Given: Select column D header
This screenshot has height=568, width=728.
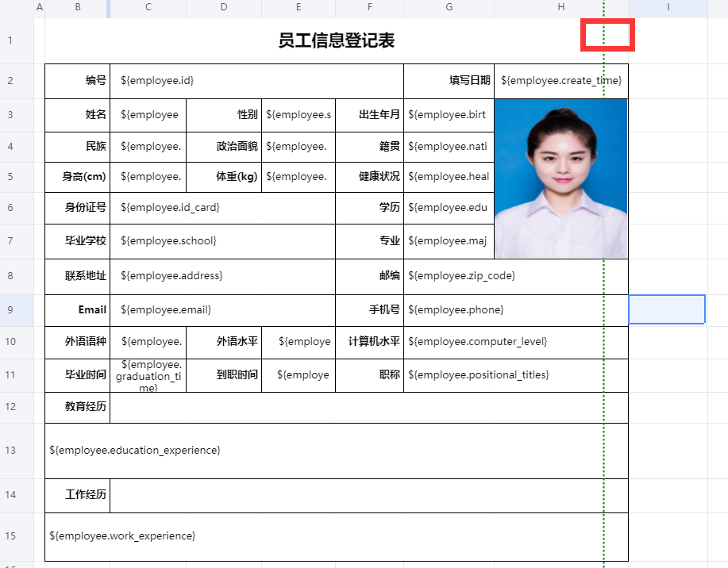Looking at the screenshot, I should [x=224, y=7].
